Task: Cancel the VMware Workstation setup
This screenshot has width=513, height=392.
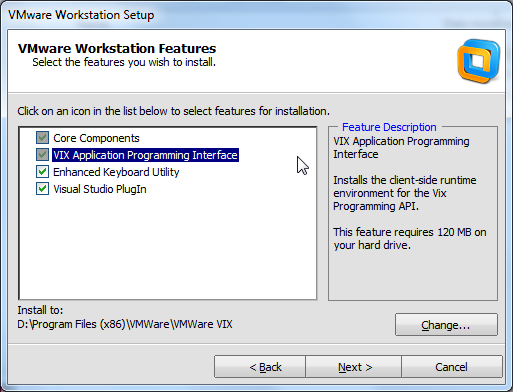Action: (452, 367)
